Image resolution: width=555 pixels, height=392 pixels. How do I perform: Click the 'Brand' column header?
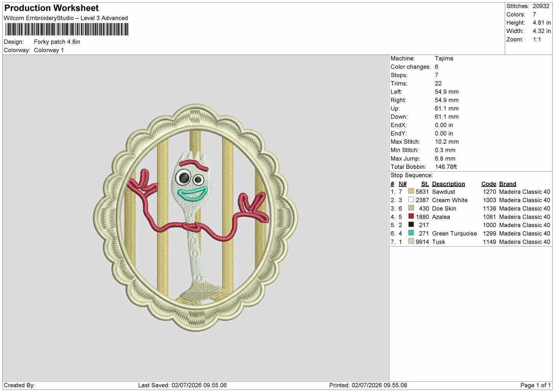[x=507, y=184]
